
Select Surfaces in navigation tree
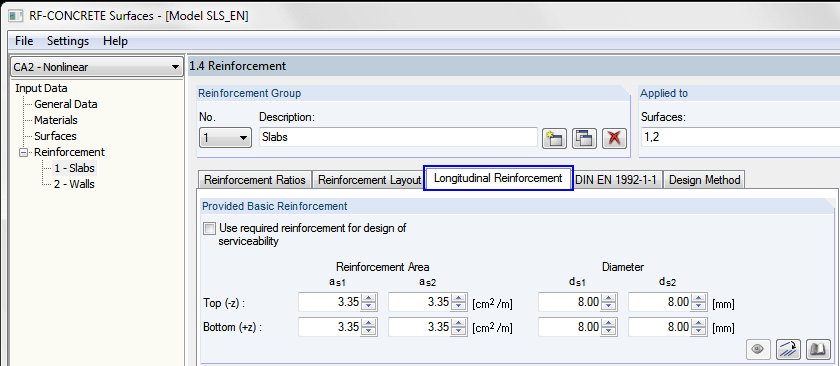point(55,136)
